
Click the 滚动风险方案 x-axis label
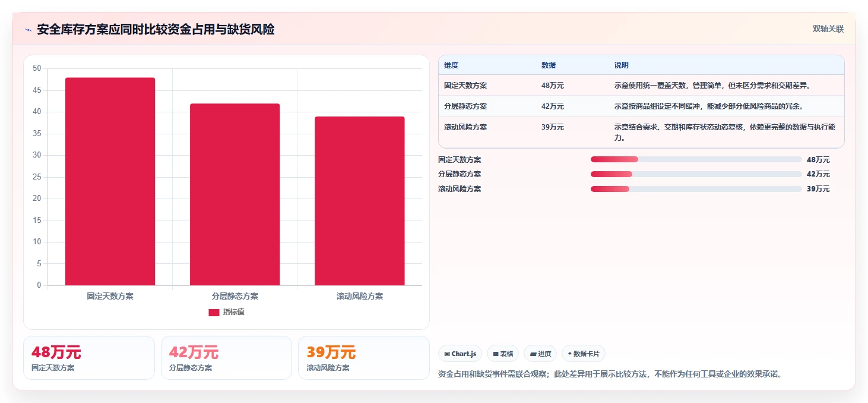tap(360, 296)
